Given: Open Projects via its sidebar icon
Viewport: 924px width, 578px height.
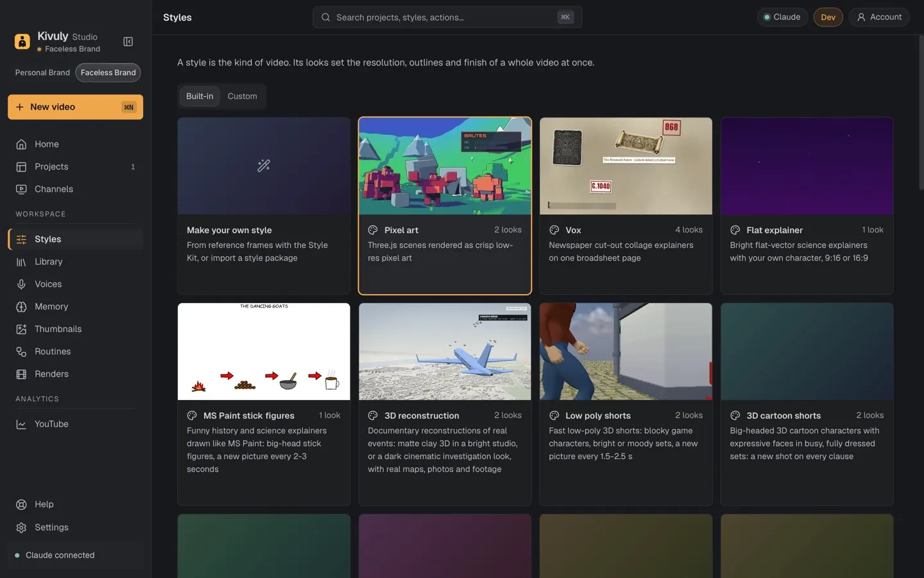Looking at the screenshot, I should [x=21, y=167].
